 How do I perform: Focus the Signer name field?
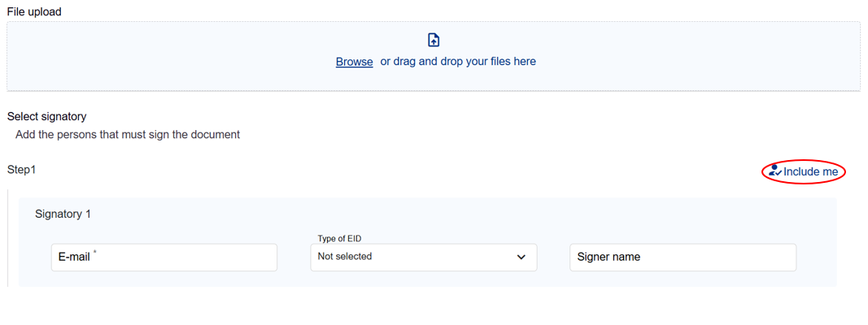(683, 258)
